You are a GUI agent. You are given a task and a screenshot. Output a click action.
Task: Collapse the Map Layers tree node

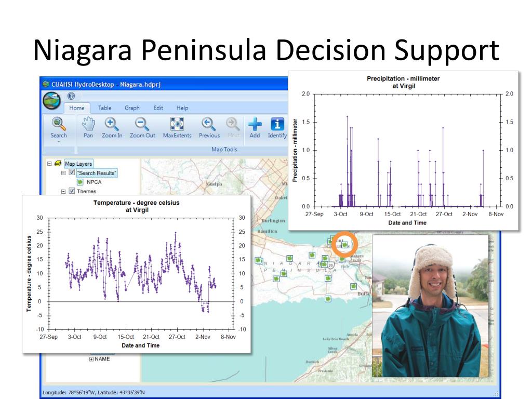pyautogui.click(x=49, y=164)
